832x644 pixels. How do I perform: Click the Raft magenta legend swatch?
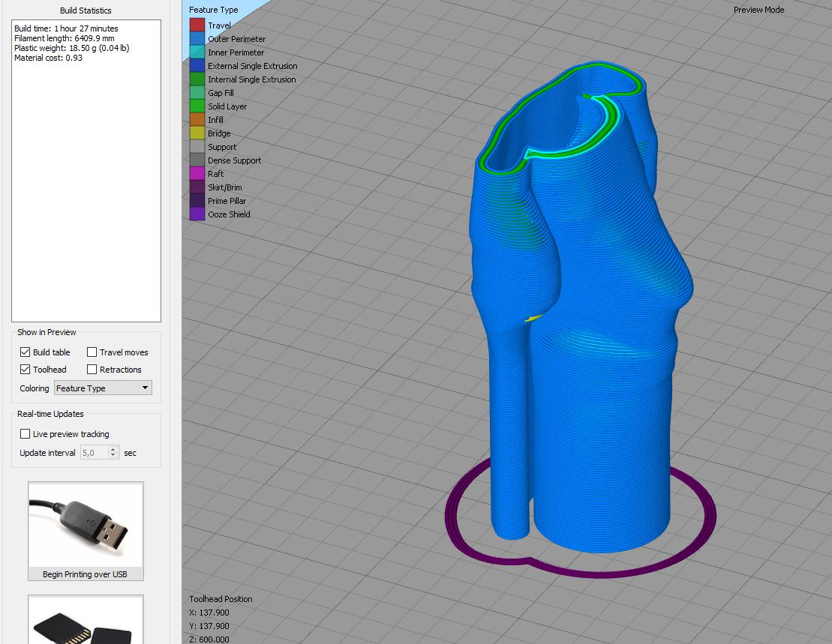tap(197, 174)
